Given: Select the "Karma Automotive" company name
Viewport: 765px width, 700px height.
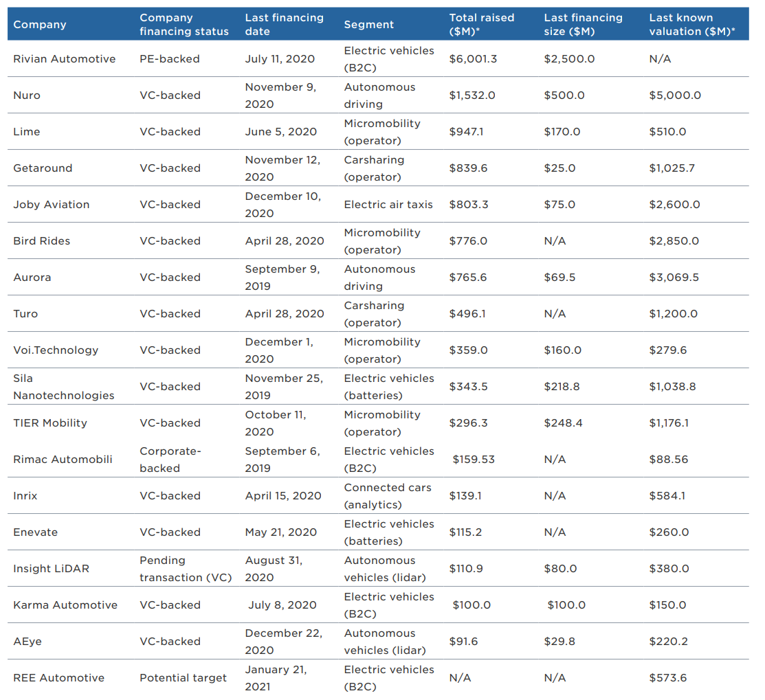Looking at the screenshot, I should 65,605.
